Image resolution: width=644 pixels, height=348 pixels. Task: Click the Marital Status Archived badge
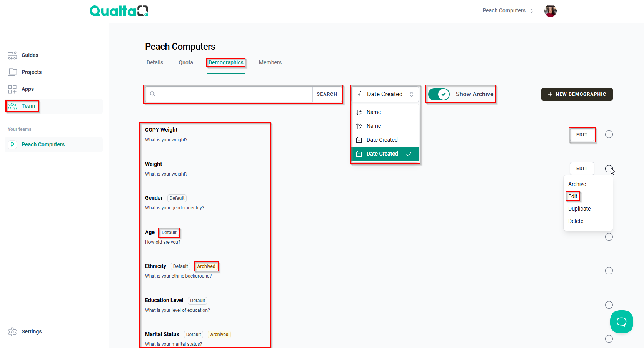(x=219, y=335)
